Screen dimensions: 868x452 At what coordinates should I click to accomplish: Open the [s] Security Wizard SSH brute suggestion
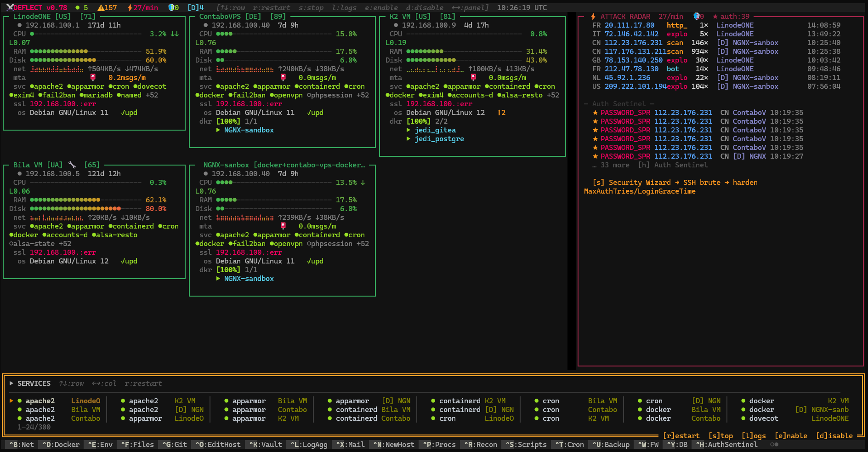pyautogui.click(x=671, y=187)
